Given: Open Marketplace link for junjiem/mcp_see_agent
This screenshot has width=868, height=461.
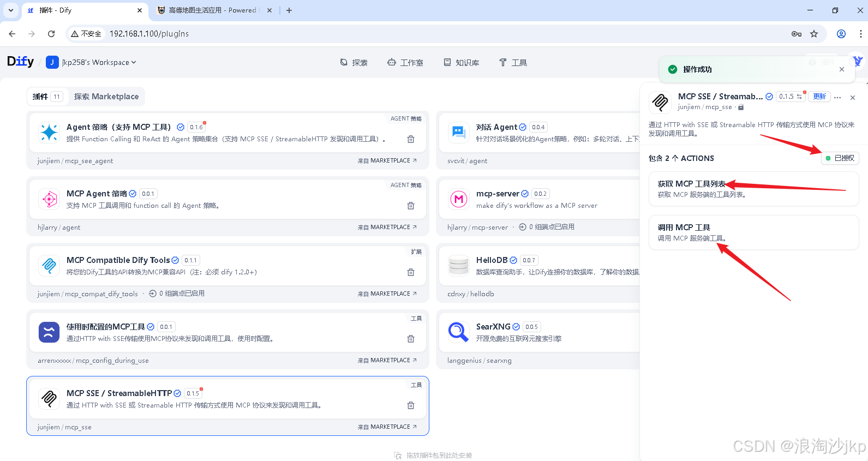Looking at the screenshot, I should (x=387, y=160).
